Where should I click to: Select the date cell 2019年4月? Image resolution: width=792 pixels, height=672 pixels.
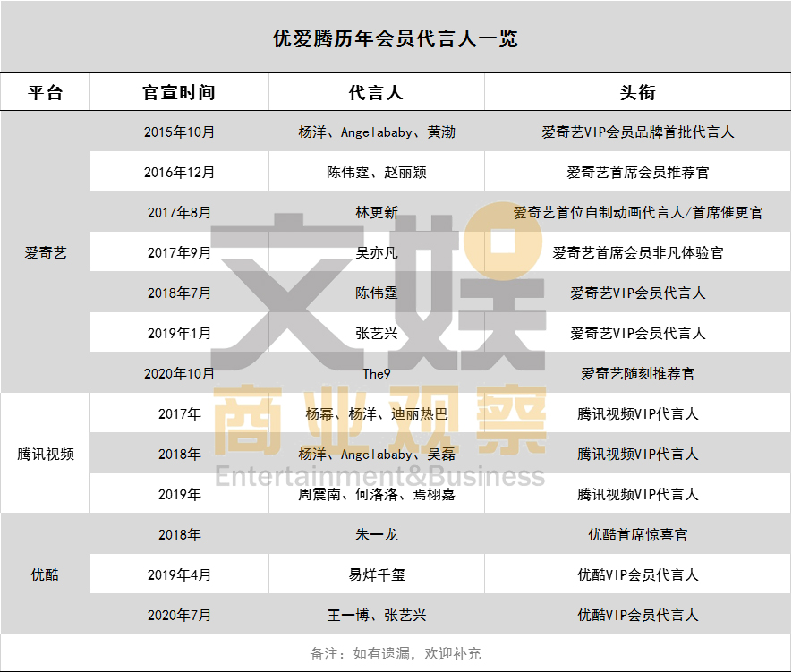179,574
